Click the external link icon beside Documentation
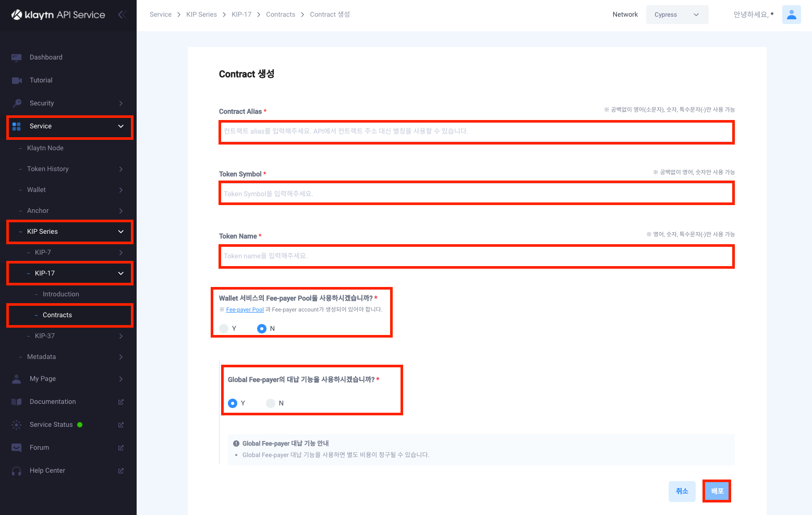The width and height of the screenshot is (812, 515). pos(121,402)
